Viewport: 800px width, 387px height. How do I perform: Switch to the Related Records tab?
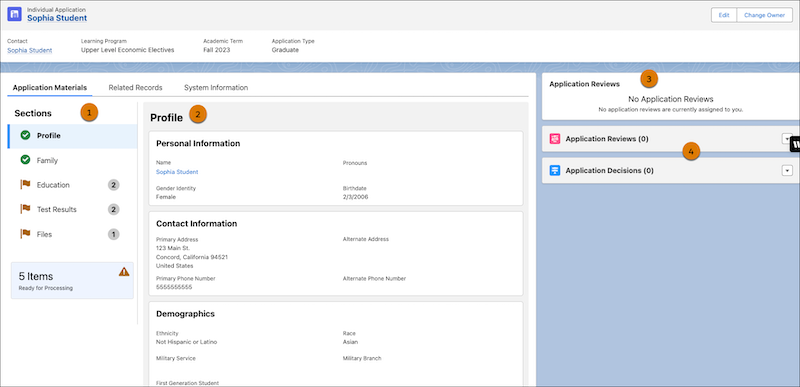tap(135, 88)
